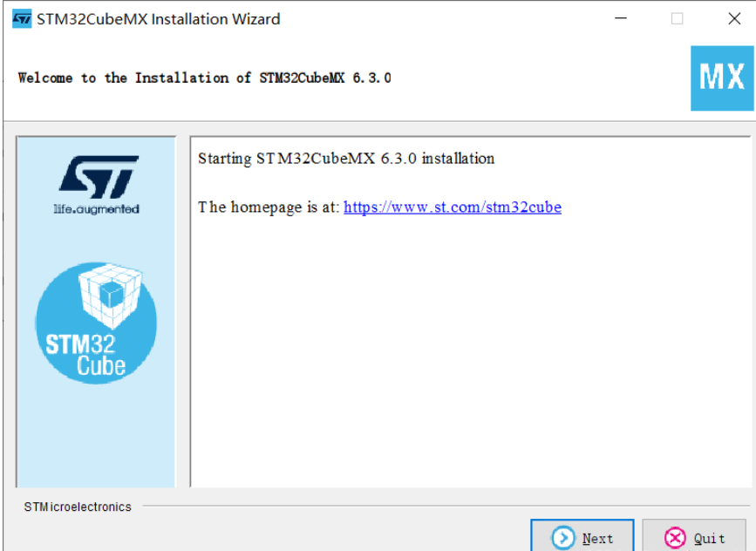Viewport: 756px width, 551px height.
Task: Minimize the Installation Wizard window
Action: click(x=621, y=19)
